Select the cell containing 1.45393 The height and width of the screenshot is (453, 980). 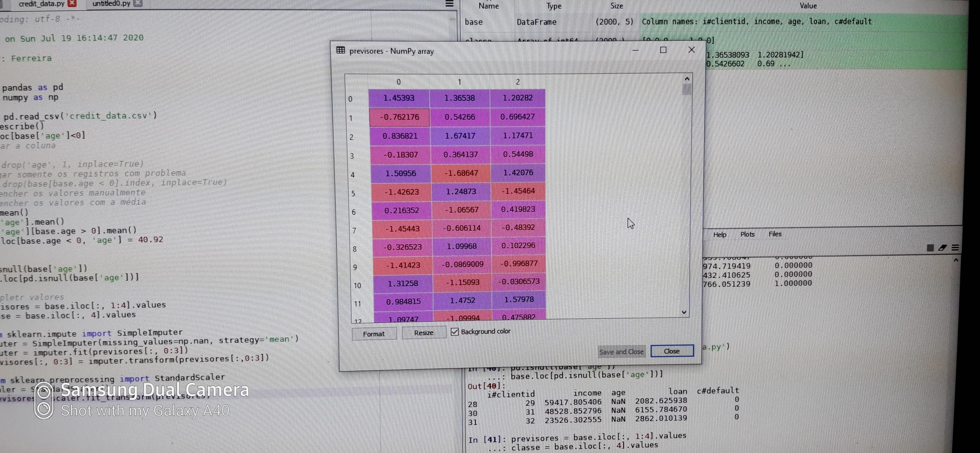tap(399, 98)
